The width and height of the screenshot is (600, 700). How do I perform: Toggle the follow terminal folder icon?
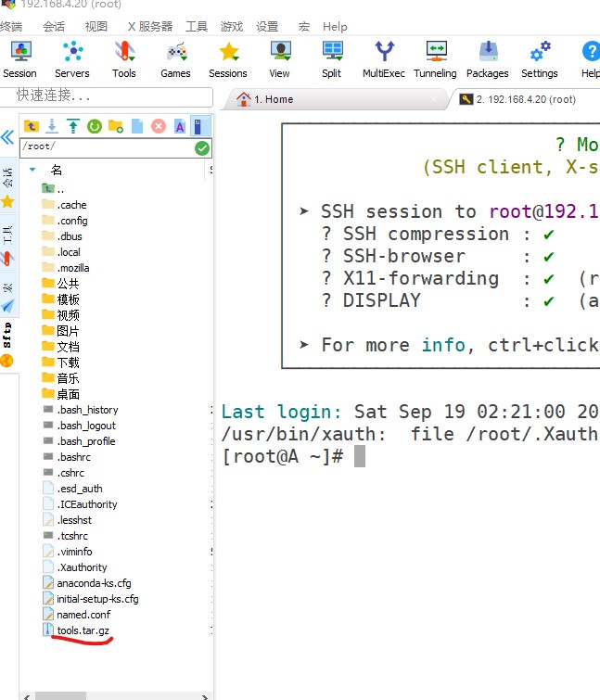[x=200, y=126]
